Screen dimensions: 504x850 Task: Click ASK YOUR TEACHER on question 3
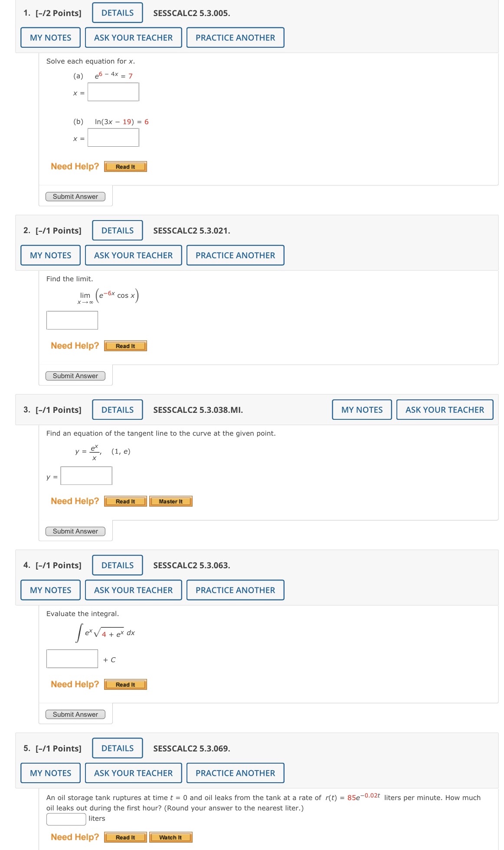click(444, 409)
